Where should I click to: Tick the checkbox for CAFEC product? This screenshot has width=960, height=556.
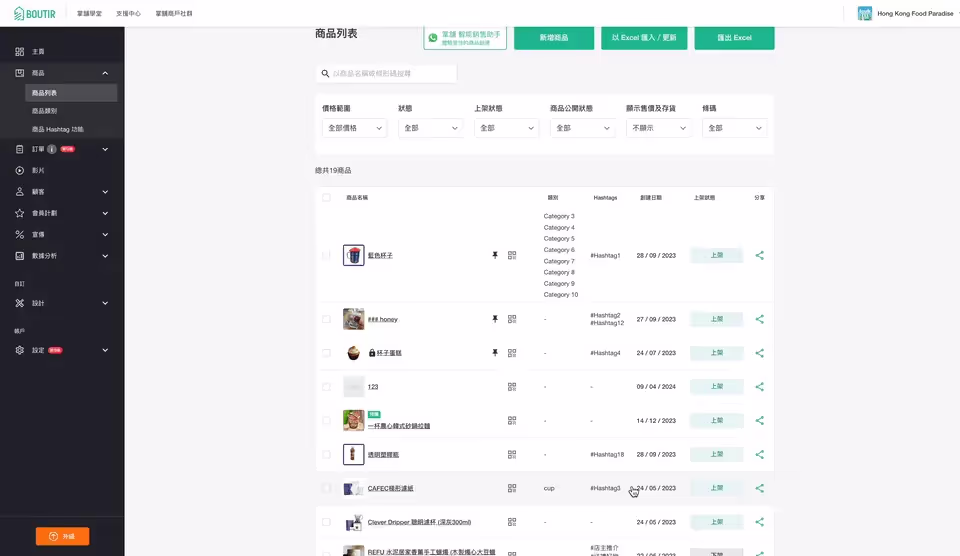click(x=326, y=488)
